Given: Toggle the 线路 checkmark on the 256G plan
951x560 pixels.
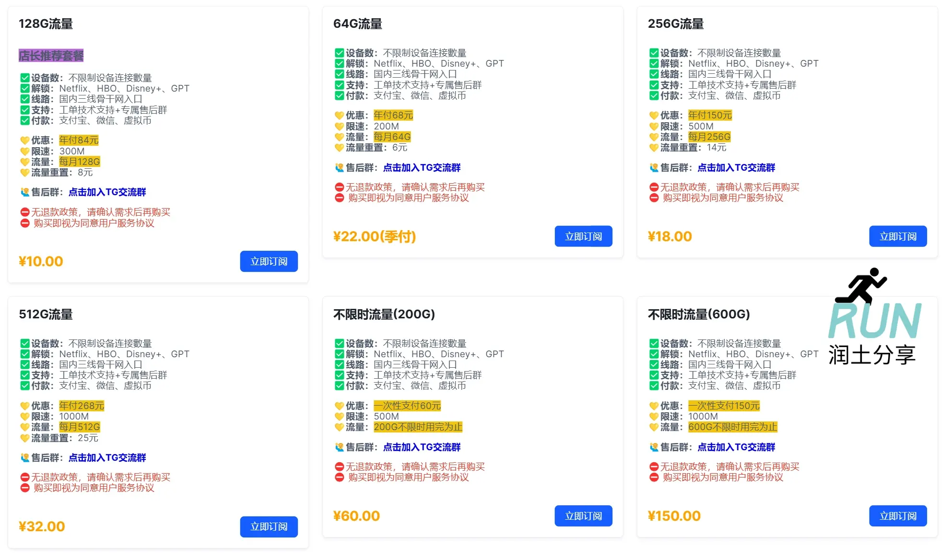Looking at the screenshot, I should [x=653, y=74].
